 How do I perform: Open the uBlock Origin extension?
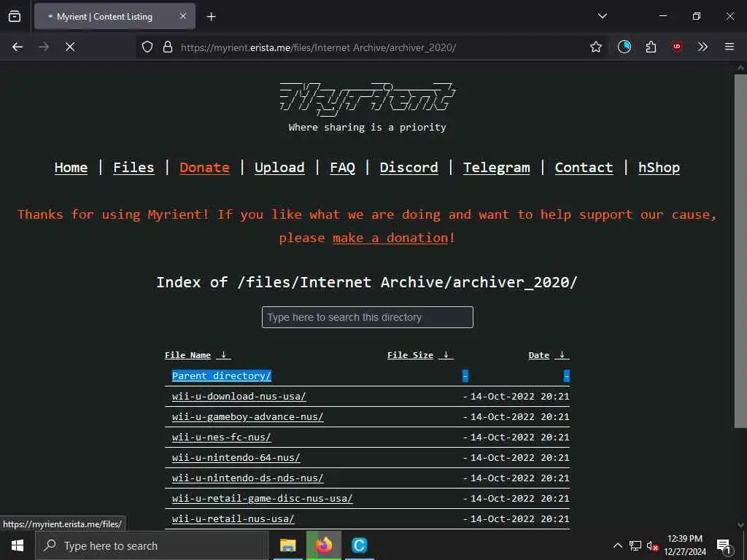coord(677,47)
